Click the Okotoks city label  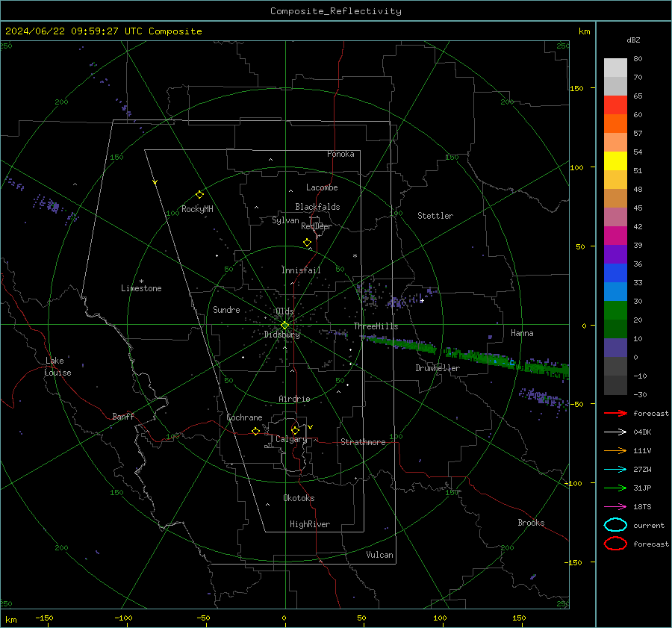(x=299, y=498)
